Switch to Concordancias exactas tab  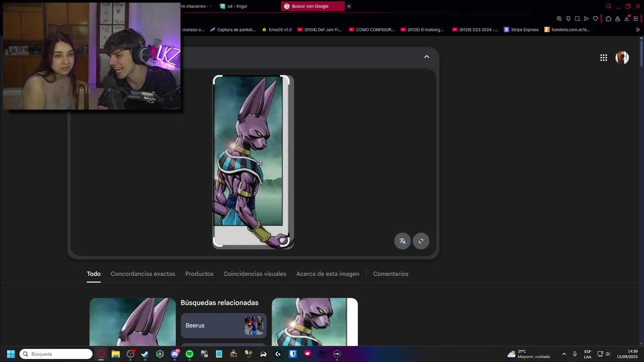pos(143,274)
